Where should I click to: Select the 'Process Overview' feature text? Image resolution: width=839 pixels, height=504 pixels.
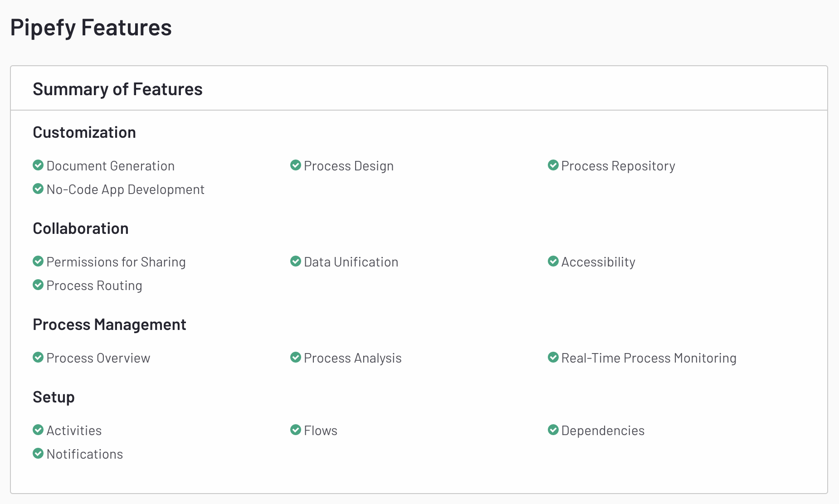pos(98,358)
